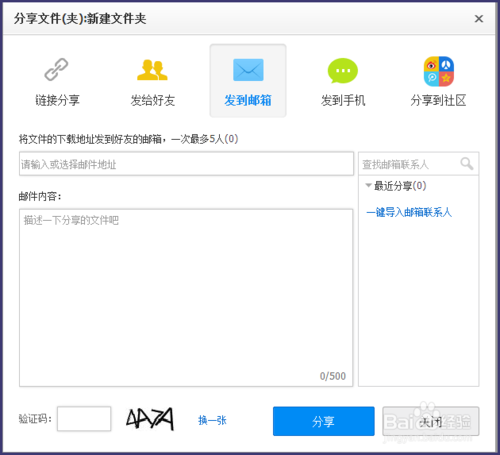Open the 链接分享 tab label
The height and width of the screenshot is (455, 500).
point(57,100)
